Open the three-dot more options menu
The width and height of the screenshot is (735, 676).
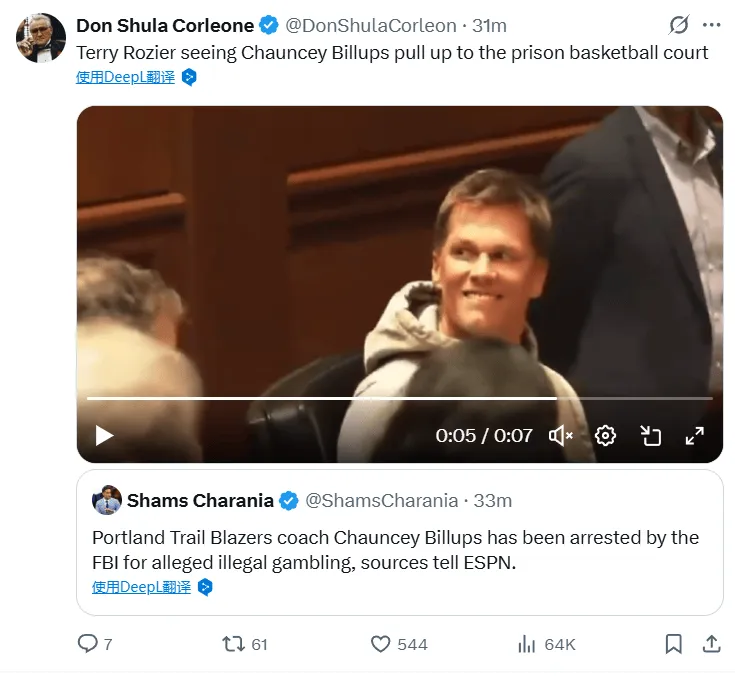tap(711, 25)
